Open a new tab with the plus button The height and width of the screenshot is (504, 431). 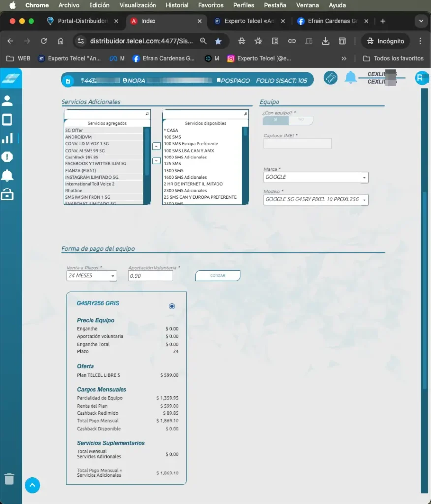click(383, 21)
